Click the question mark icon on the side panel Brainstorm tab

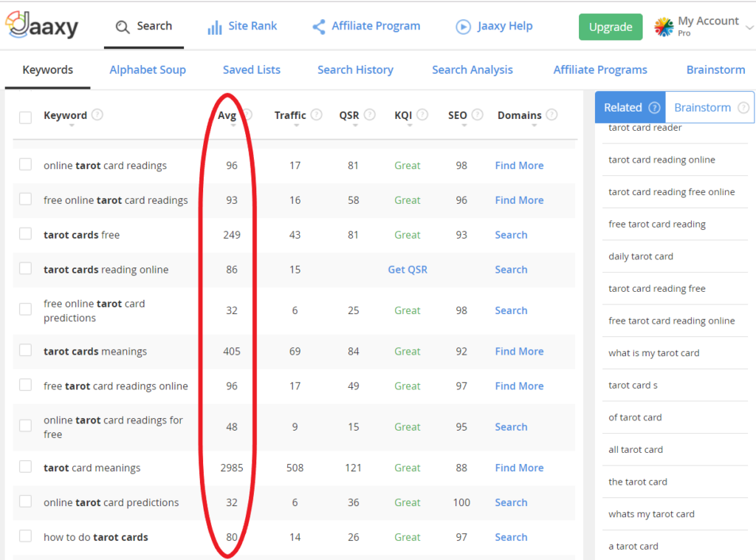click(744, 108)
